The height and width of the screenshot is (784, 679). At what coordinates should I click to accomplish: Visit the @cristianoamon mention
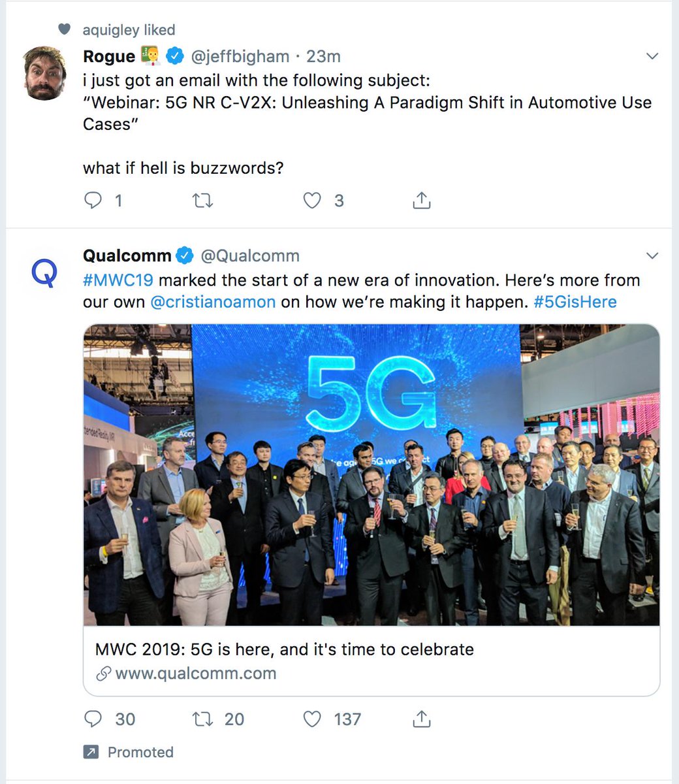click(213, 302)
